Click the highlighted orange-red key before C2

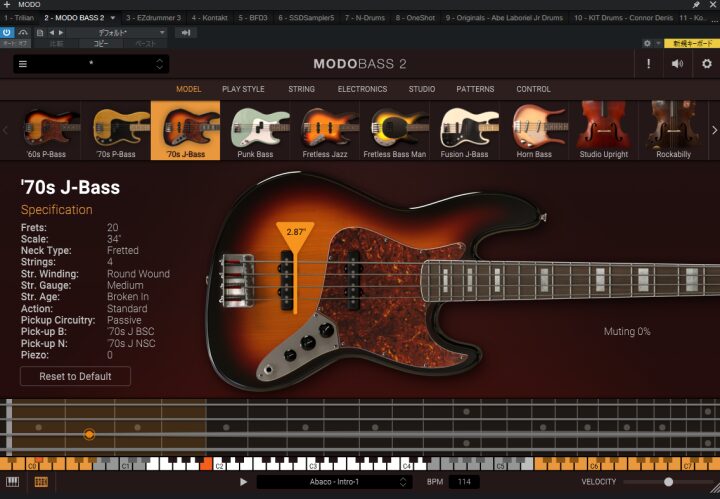pyautogui.click(x=206, y=464)
